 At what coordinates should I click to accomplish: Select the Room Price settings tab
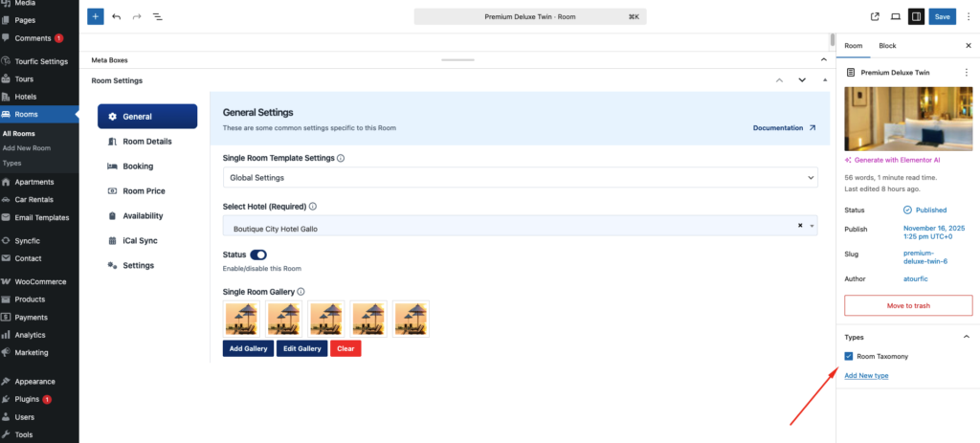pyautogui.click(x=144, y=191)
